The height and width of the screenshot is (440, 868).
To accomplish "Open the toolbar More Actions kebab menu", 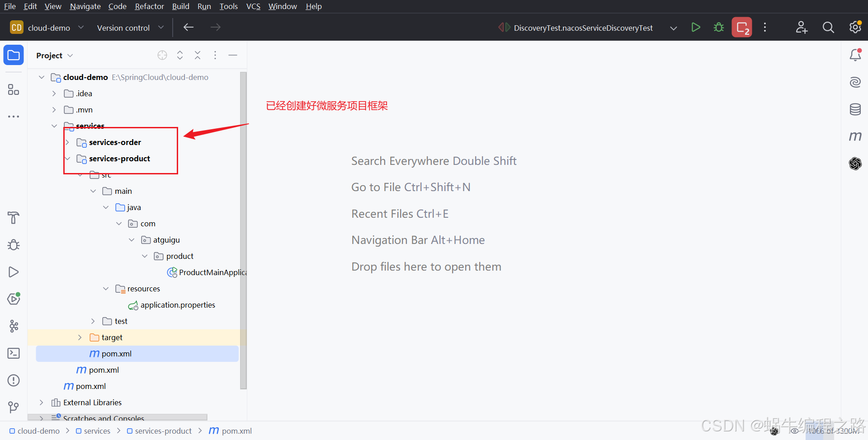I will point(765,28).
